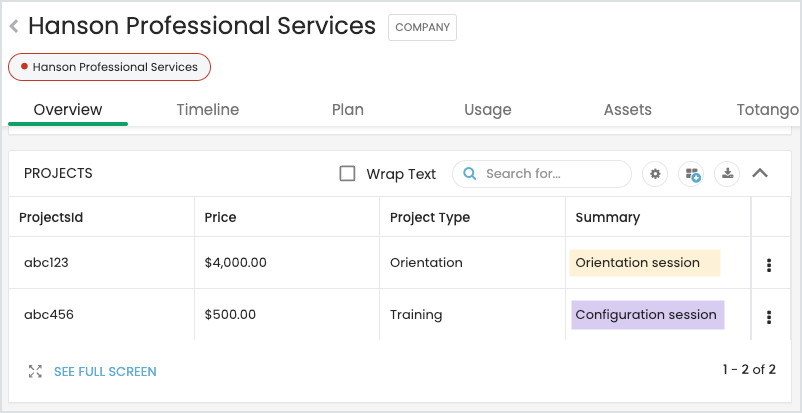This screenshot has width=802, height=413.
Task: Click the search magnifier icon
Action: click(x=470, y=173)
